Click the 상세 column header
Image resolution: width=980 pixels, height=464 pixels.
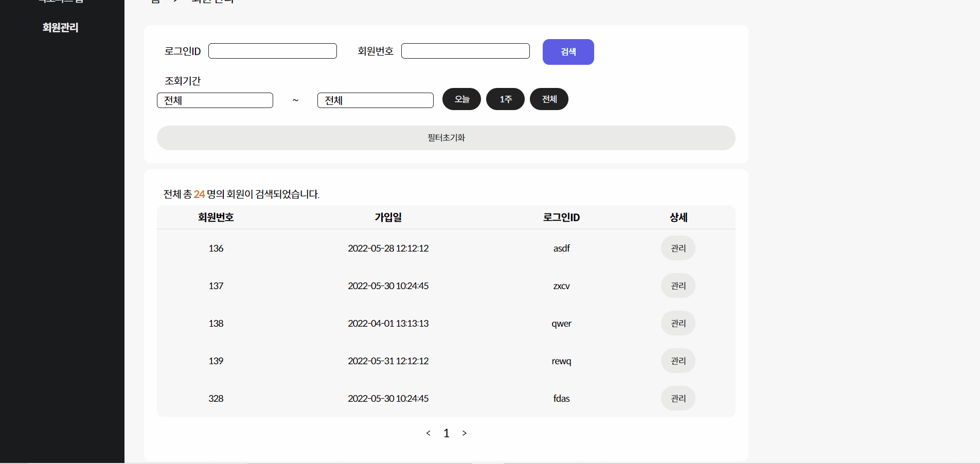tap(679, 217)
